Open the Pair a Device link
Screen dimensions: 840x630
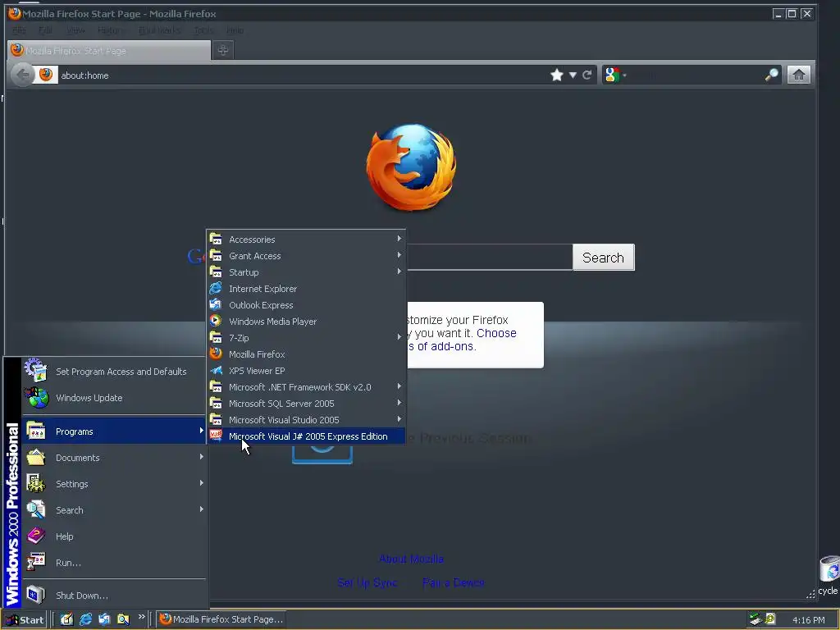(453, 583)
